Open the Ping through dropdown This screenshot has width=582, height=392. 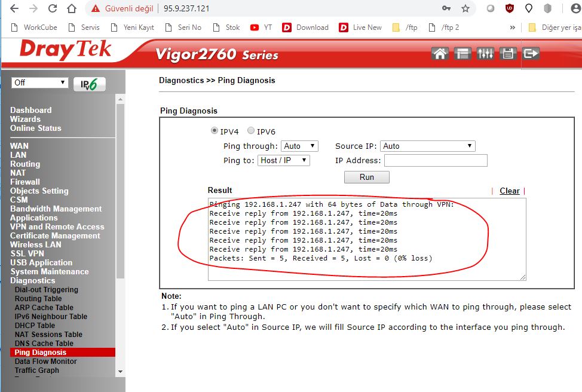click(299, 146)
